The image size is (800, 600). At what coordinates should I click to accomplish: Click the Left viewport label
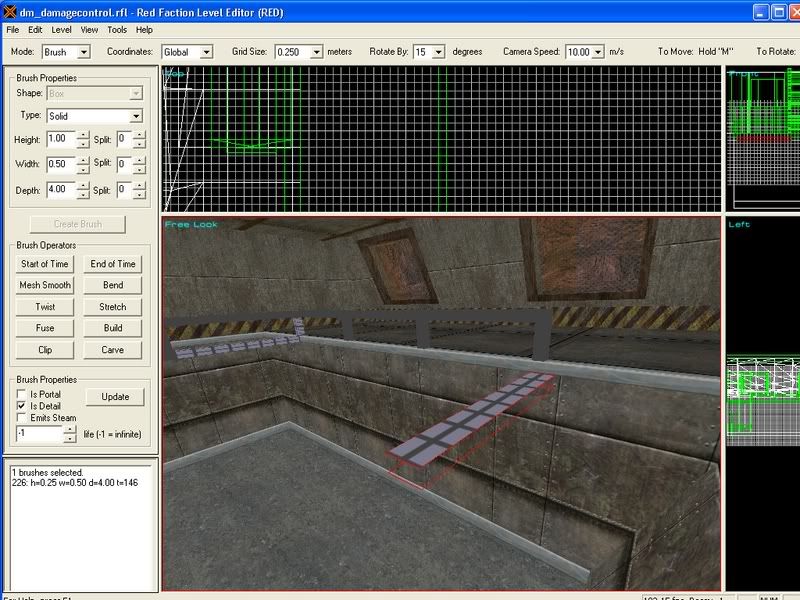click(x=739, y=224)
